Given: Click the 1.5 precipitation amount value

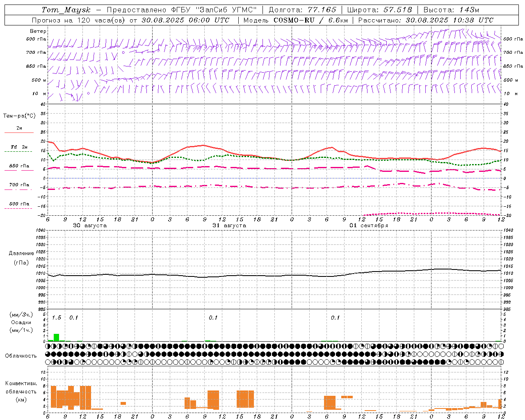Looking at the screenshot, I should [x=57, y=317].
